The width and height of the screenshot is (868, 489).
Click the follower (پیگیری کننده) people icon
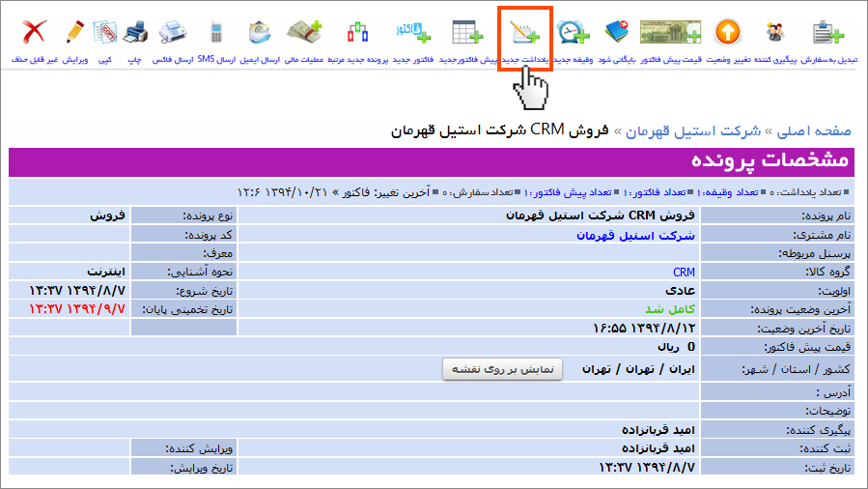(775, 32)
